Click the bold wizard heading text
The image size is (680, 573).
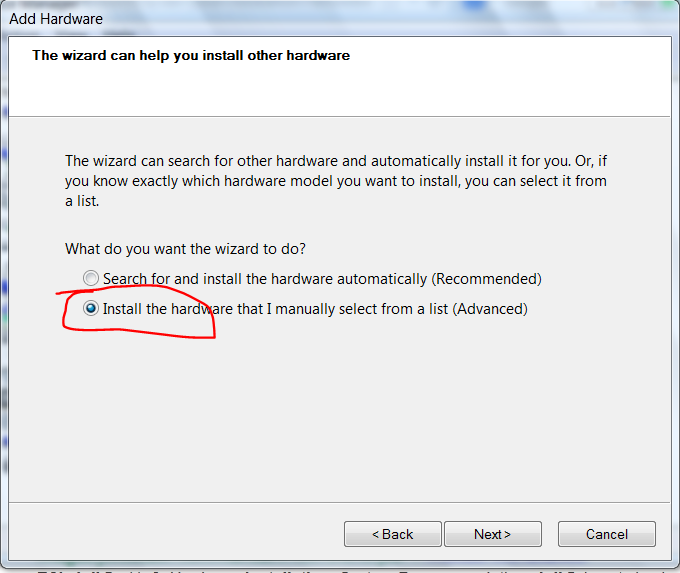tap(191, 56)
